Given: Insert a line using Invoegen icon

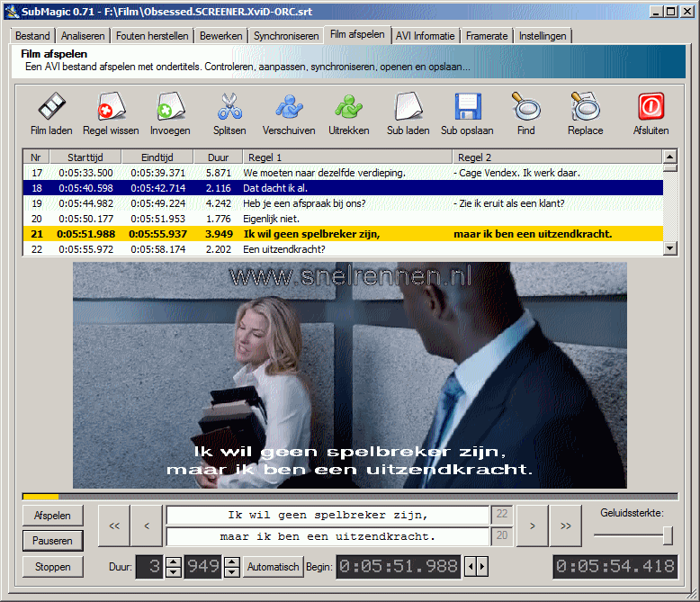Looking at the screenshot, I should click(x=171, y=106).
